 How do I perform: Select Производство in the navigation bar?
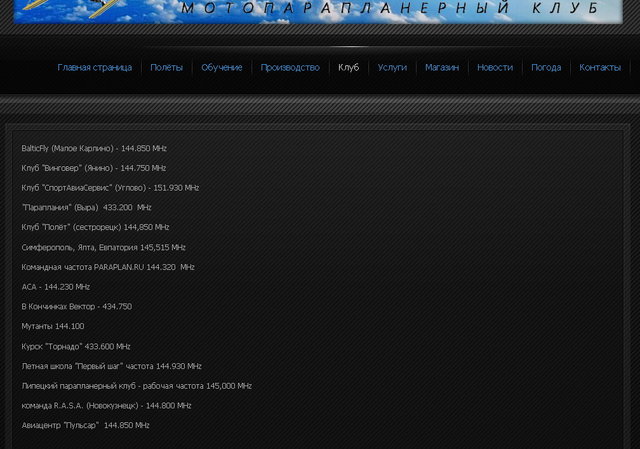[x=290, y=68]
